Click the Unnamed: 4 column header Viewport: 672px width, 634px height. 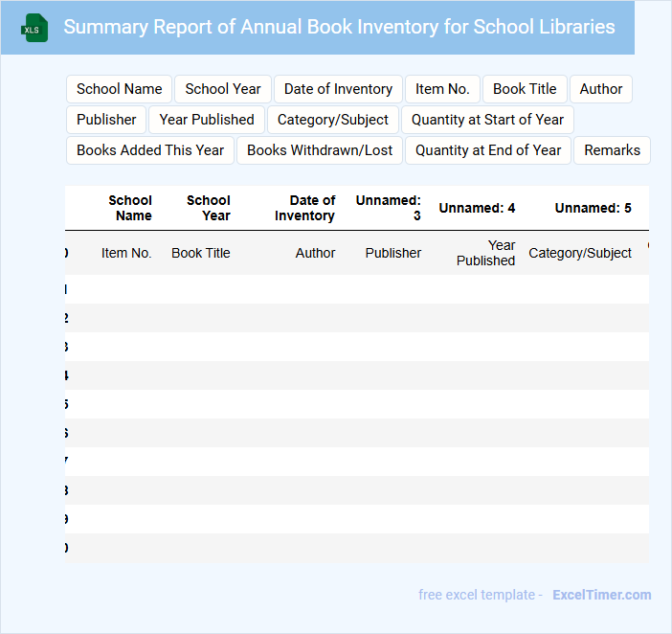click(x=477, y=208)
